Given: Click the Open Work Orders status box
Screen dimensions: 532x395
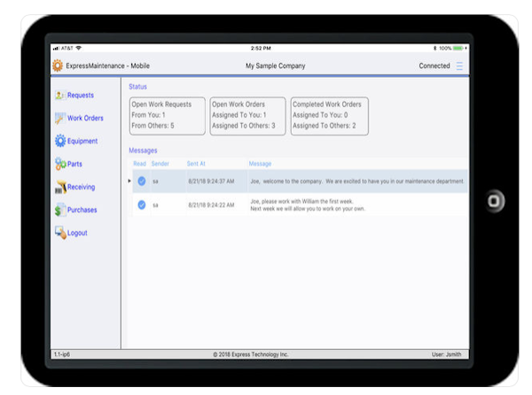Looking at the screenshot, I should tap(248, 116).
